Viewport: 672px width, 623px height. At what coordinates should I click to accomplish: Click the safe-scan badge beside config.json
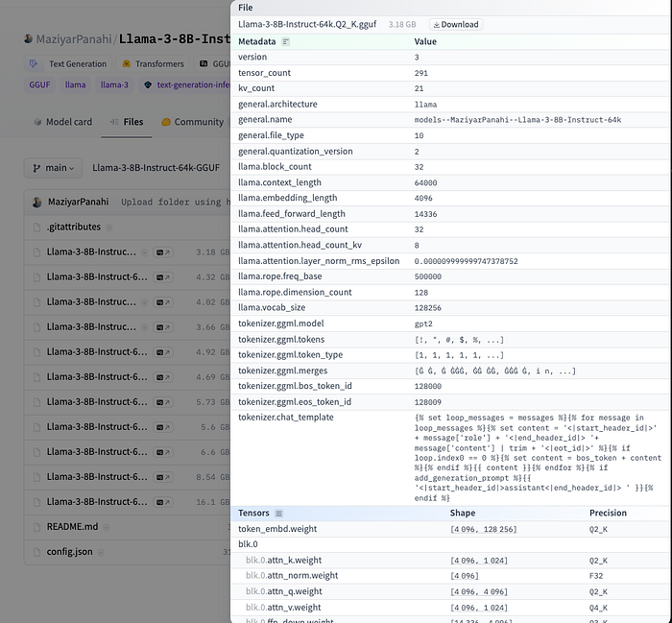coord(101,552)
